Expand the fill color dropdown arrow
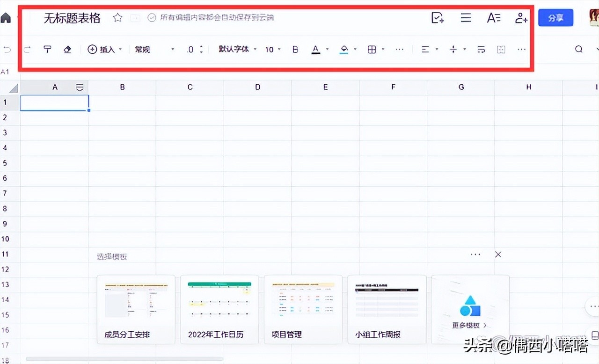This screenshot has height=364, width=599. pyautogui.click(x=355, y=49)
